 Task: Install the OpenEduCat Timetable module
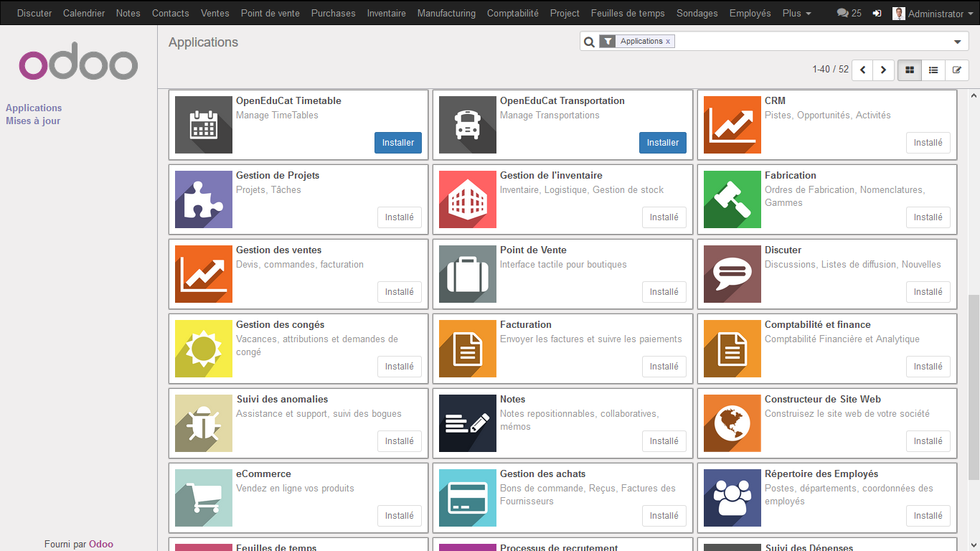pyautogui.click(x=398, y=143)
